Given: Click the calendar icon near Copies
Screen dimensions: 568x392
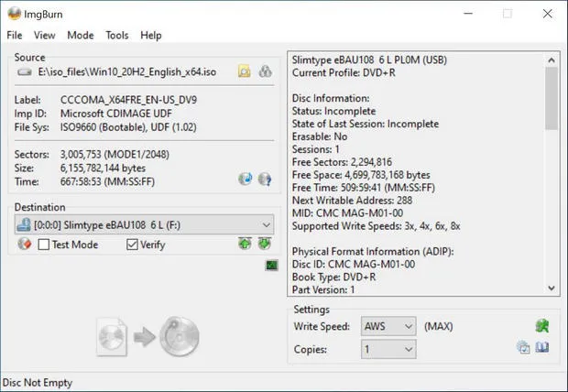Looking at the screenshot, I should tap(523, 347).
